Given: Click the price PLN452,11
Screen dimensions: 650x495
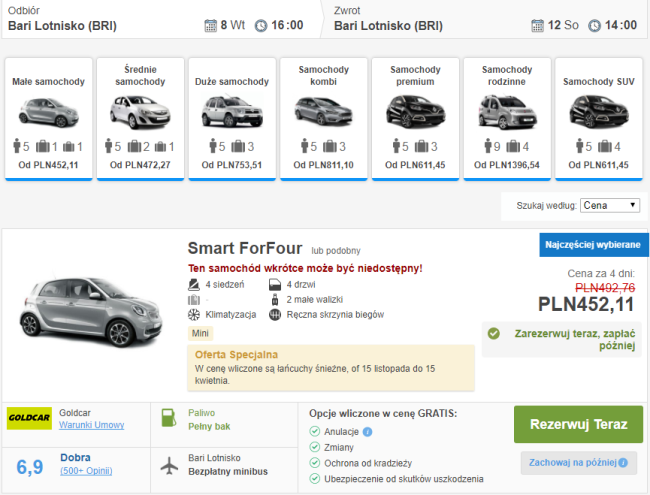Looking at the screenshot, I should (586, 304).
